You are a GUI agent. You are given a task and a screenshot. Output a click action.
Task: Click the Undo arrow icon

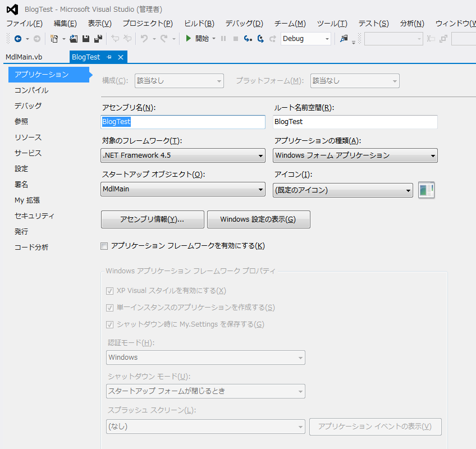(144, 39)
